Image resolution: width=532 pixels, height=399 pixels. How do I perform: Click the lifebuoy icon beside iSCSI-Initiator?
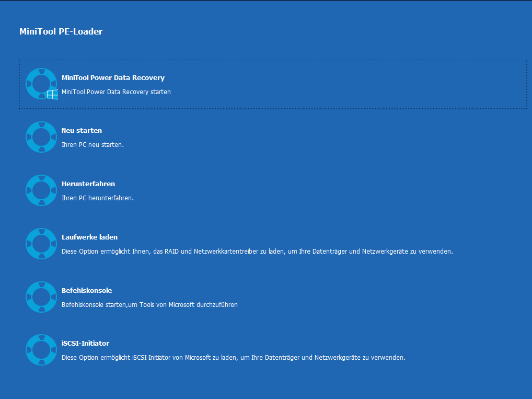tap(41, 350)
